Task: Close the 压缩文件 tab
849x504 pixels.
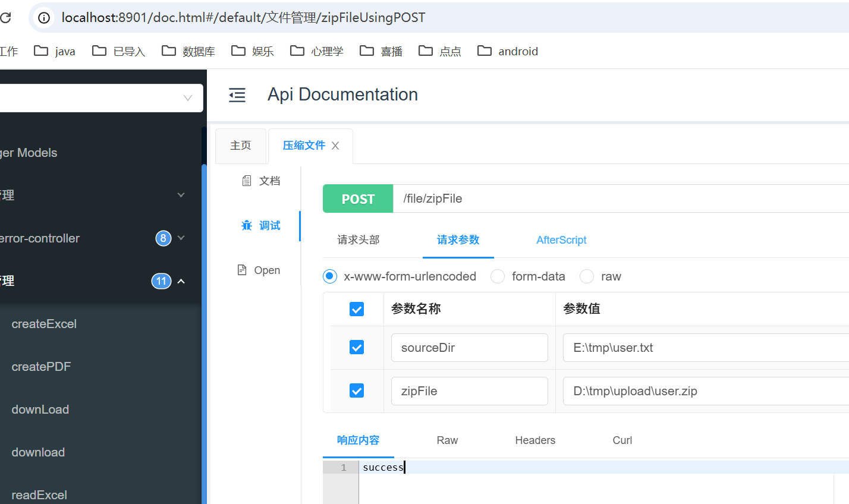Action: coord(335,145)
